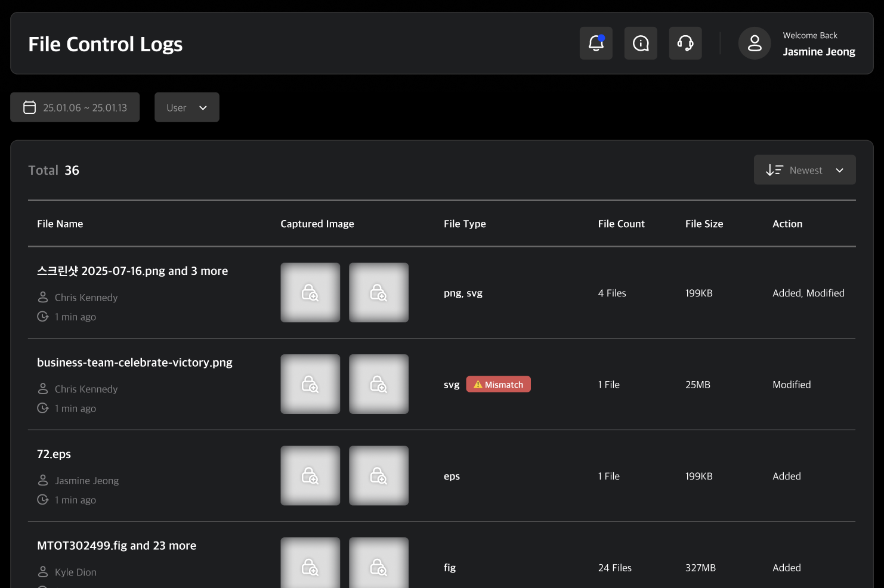Click the 25.01.06 ~ 25.01.13 date field

[84, 107]
